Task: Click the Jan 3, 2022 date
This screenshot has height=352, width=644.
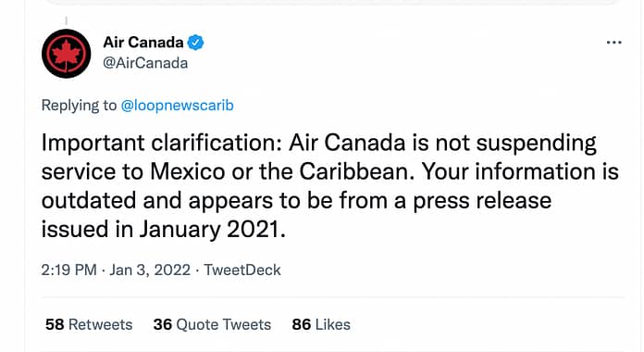Action: coord(150,270)
